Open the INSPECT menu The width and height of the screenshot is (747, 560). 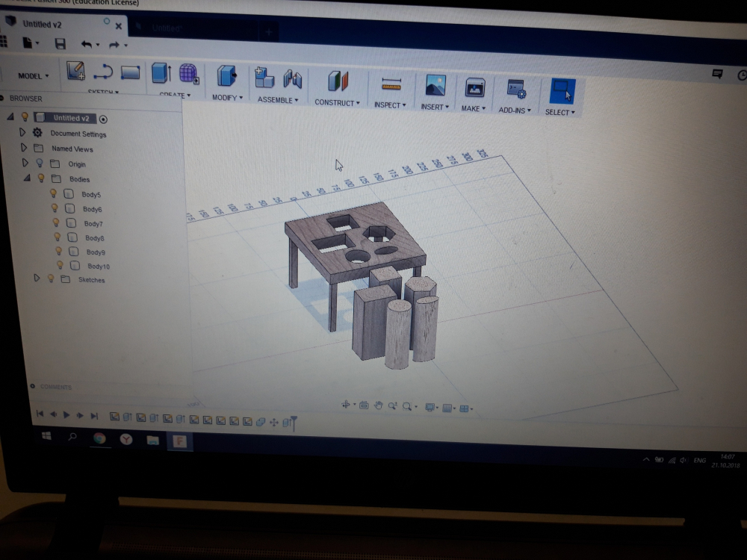click(x=390, y=105)
